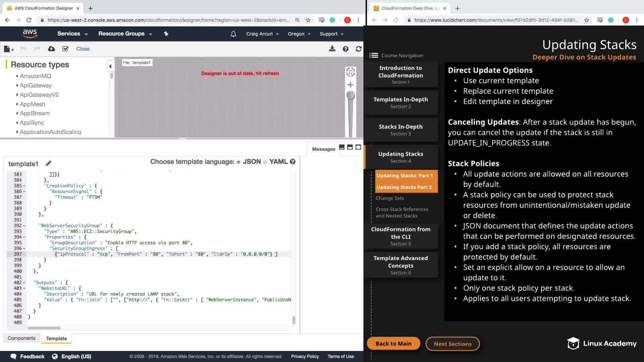Click the create stack cloud upload icon
The width and height of the screenshot is (644, 362).
tap(51, 49)
